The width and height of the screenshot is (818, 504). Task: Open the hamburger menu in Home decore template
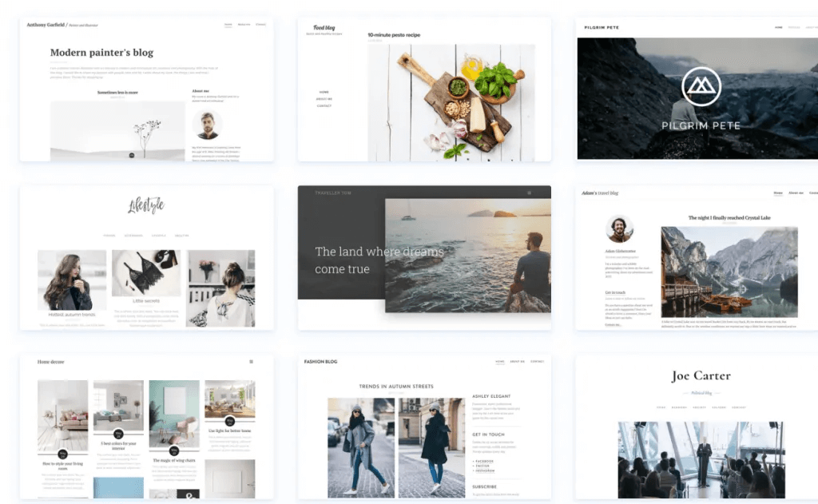click(252, 362)
